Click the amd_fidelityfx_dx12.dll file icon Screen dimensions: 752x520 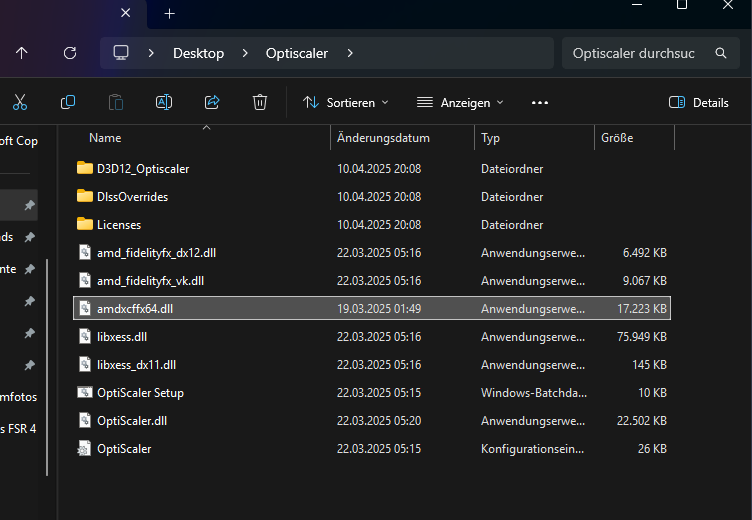tap(85, 252)
